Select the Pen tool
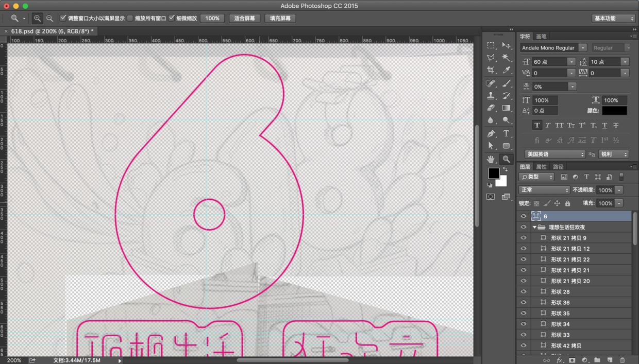Image resolution: width=639 pixels, height=364 pixels. (x=491, y=134)
